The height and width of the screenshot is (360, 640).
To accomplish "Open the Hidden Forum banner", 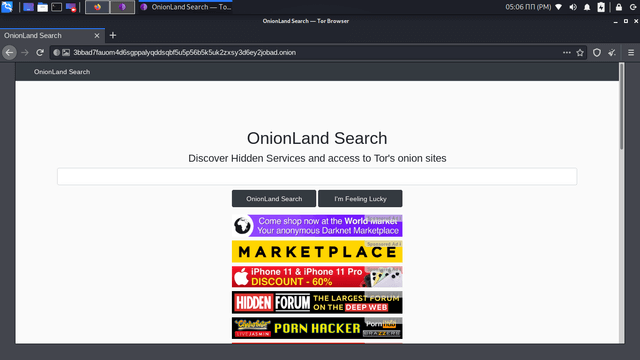I will point(317,302).
